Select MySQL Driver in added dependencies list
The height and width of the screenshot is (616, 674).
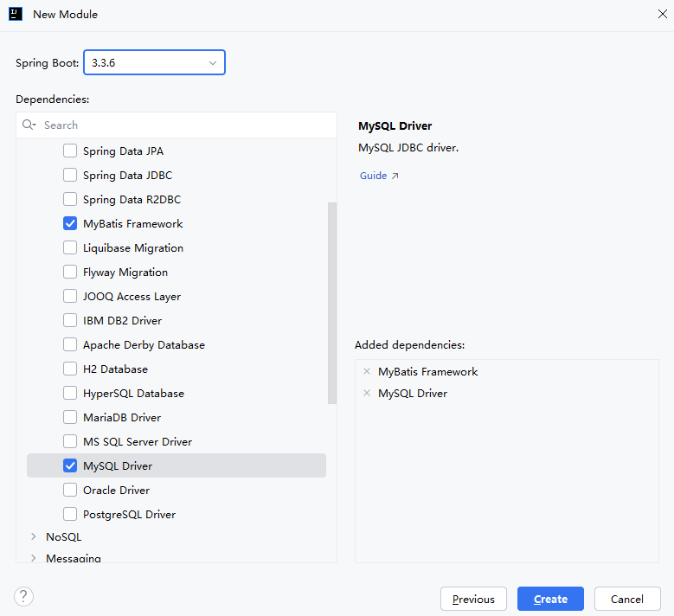point(413,394)
